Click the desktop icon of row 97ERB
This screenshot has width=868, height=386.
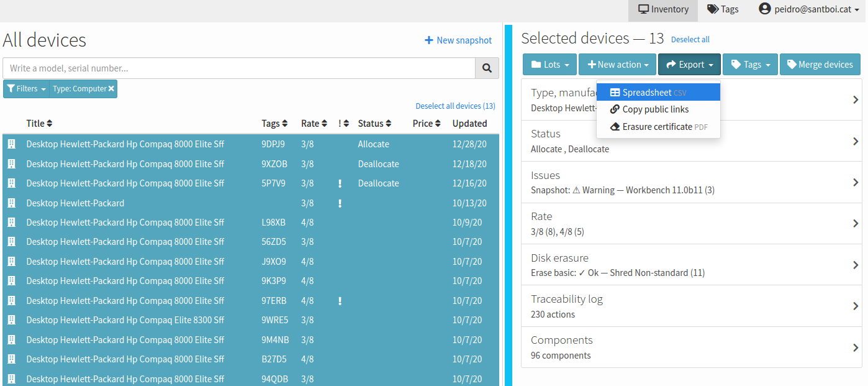coord(11,301)
